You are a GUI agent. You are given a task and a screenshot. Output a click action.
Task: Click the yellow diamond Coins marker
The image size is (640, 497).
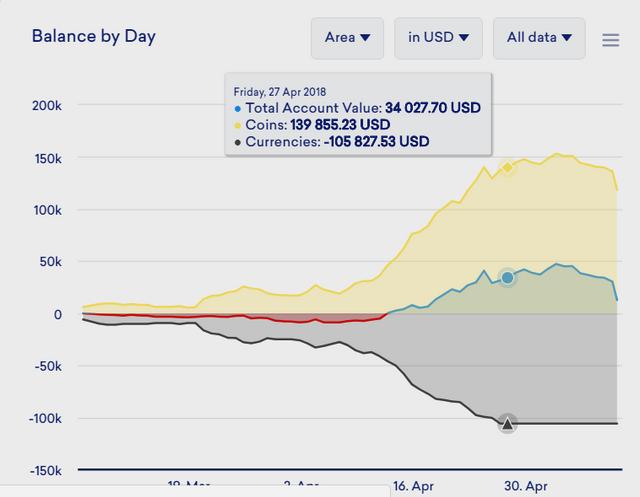[507, 168]
